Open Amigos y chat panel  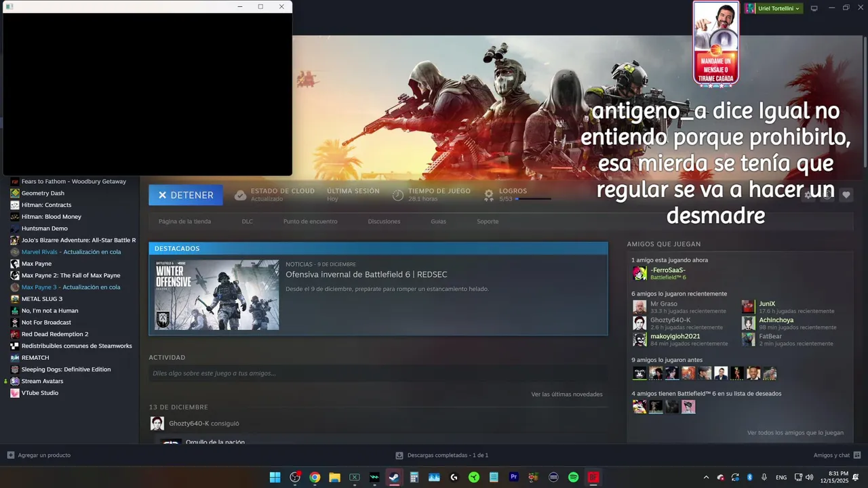837,455
